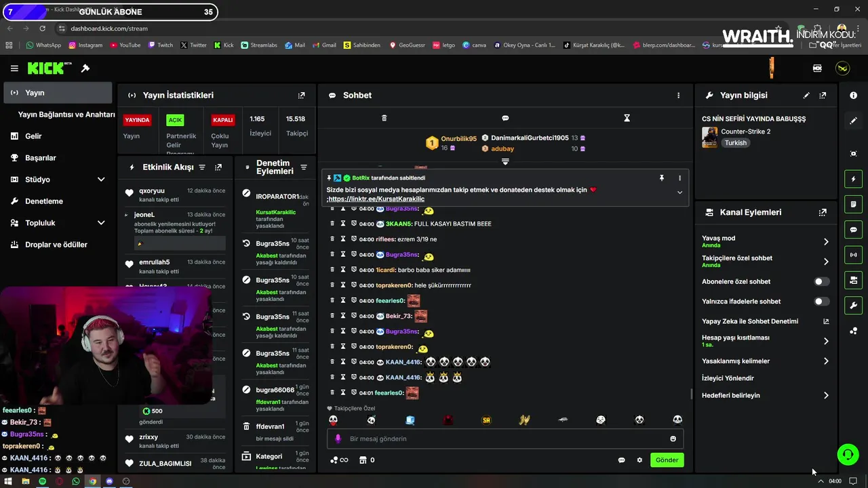Screen dimensions: 868x488
Task: Unpin the BotRix pinned message
Action: coord(662,178)
